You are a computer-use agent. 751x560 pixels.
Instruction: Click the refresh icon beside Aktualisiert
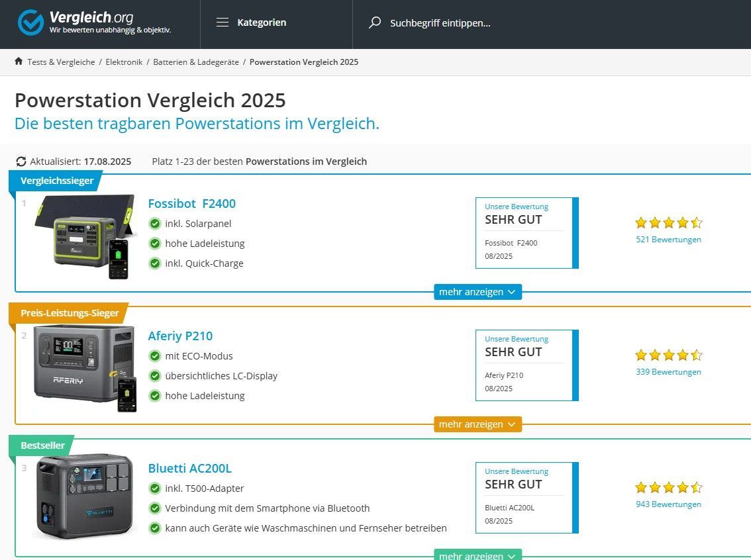pyautogui.click(x=21, y=162)
